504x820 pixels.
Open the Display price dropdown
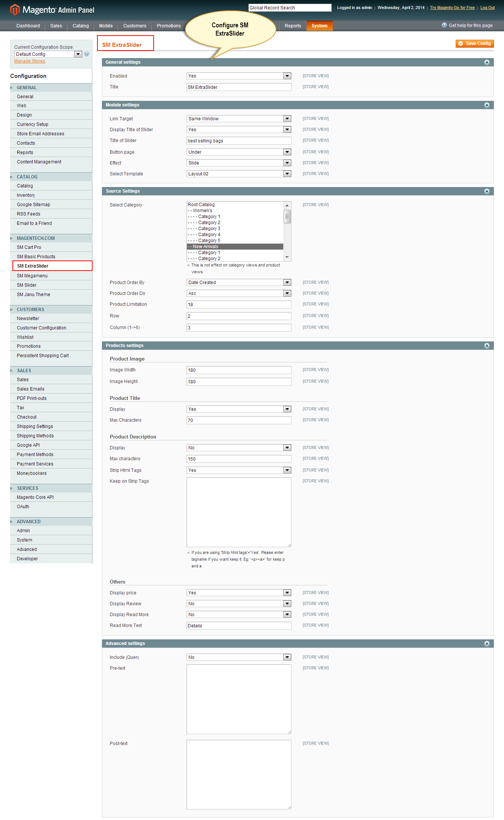point(239,593)
